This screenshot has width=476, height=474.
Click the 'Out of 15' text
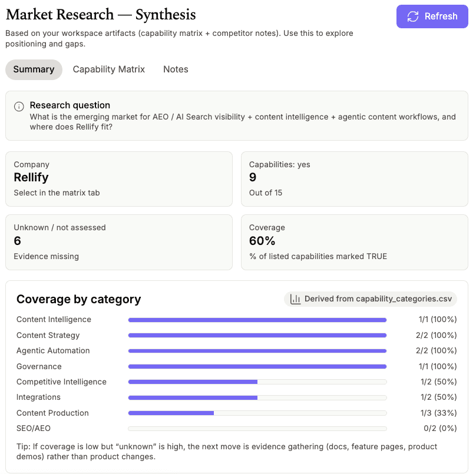pyautogui.click(x=266, y=193)
